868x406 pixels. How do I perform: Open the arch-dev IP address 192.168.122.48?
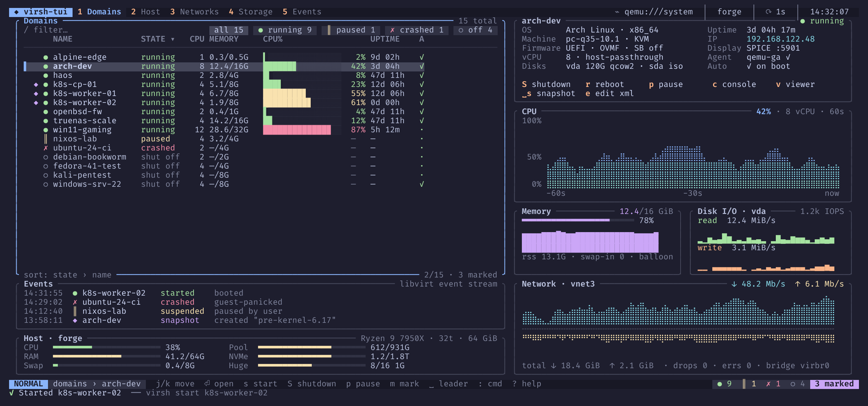click(781, 39)
